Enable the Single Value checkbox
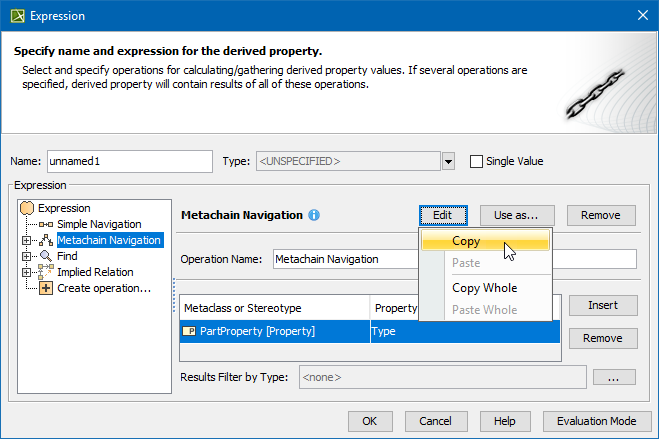This screenshot has width=659, height=439. point(476,161)
